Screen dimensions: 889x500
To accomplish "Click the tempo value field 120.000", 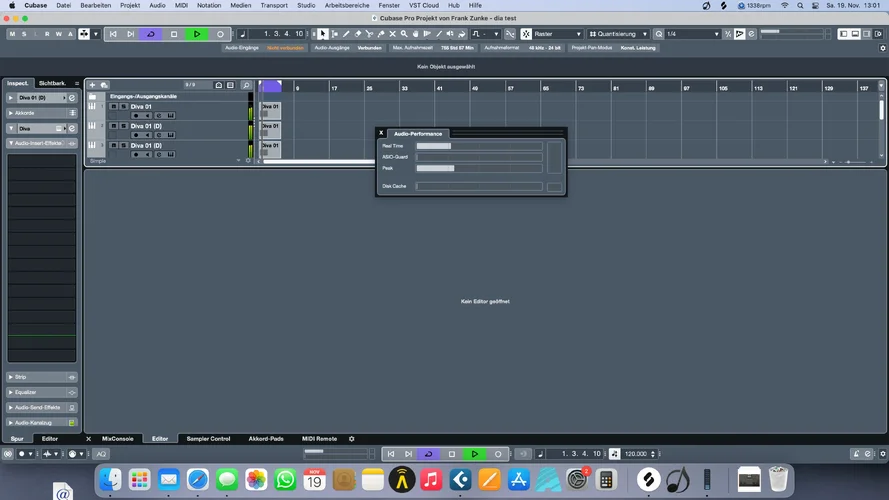I will coord(635,454).
